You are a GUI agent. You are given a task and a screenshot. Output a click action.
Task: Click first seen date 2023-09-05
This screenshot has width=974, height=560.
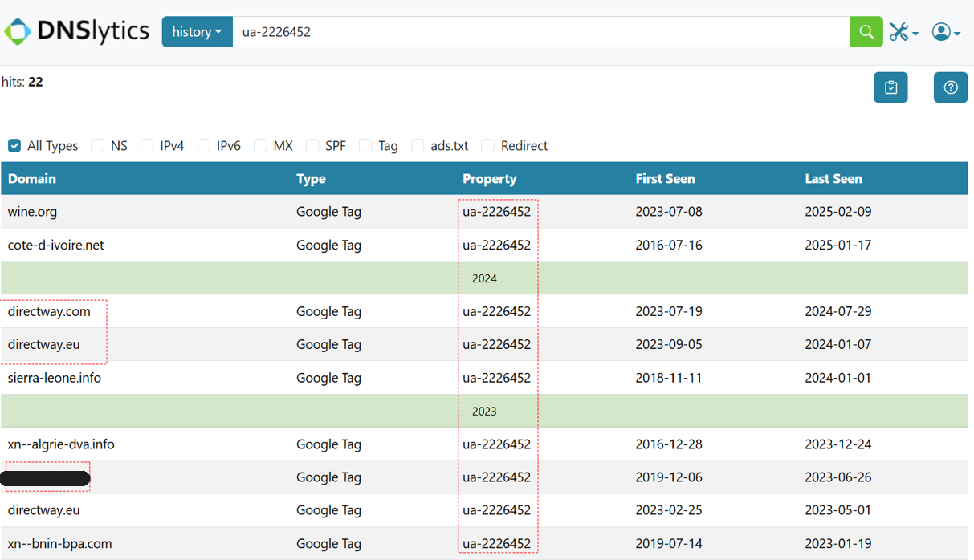(x=669, y=344)
